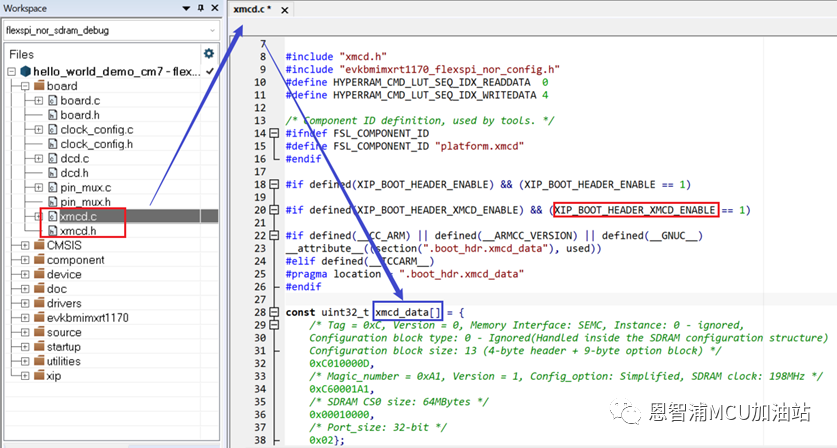Image resolution: width=837 pixels, height=448 pixels.
Task: Open the Files panel settings gear
Action: point(209,53)
